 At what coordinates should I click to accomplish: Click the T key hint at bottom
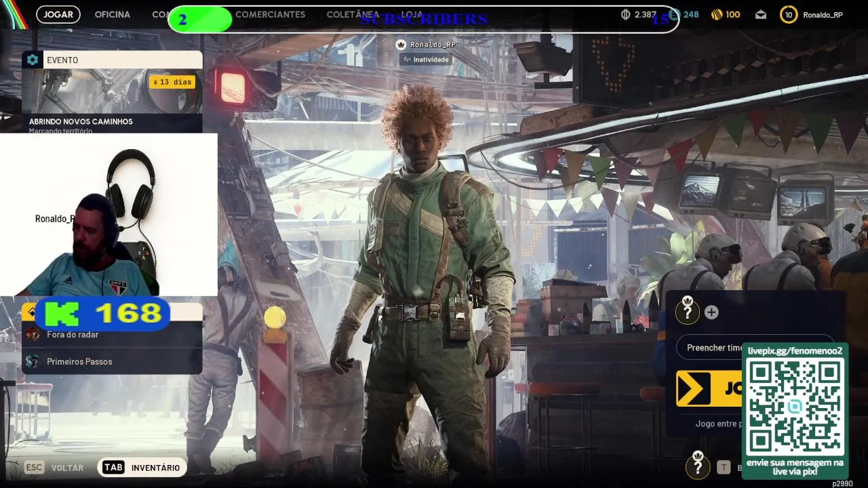coord(724,467)
